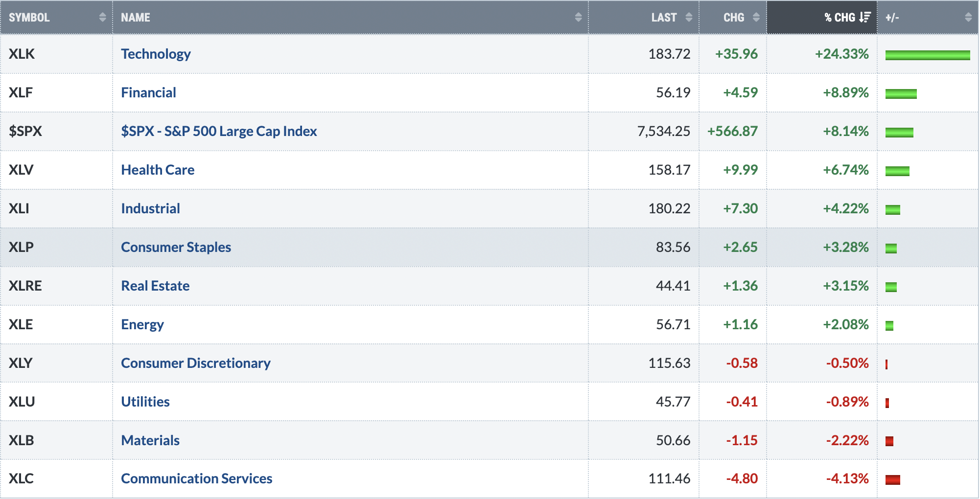
Task: Sort table by LAST price arrows
Action: [689, 18]
